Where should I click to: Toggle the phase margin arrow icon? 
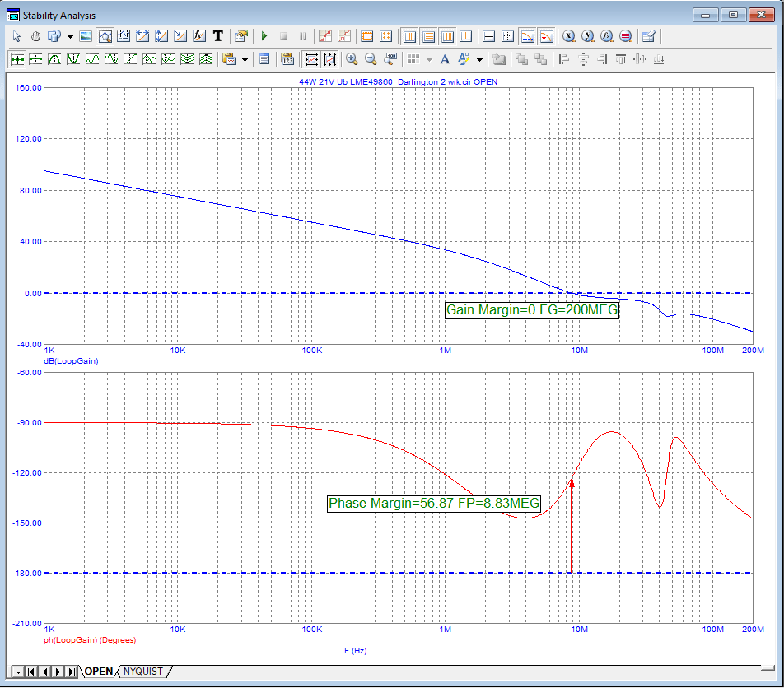click(547, 36)
